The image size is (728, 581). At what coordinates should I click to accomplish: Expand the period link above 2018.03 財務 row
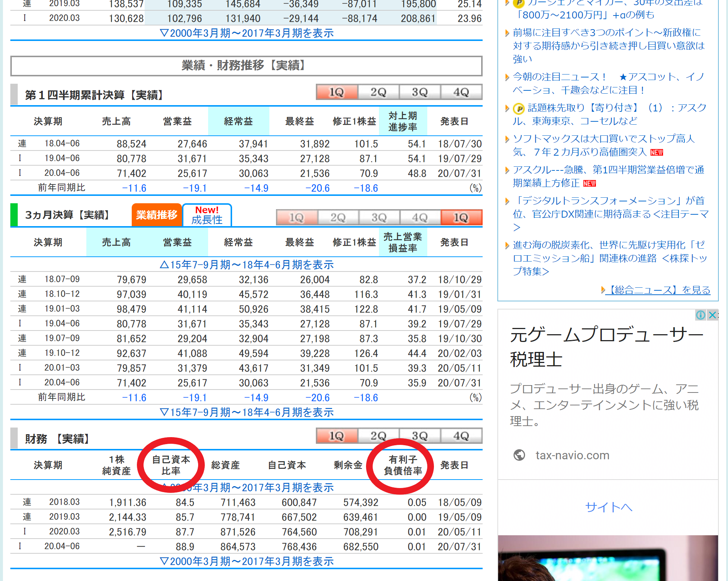pos(246,488)
